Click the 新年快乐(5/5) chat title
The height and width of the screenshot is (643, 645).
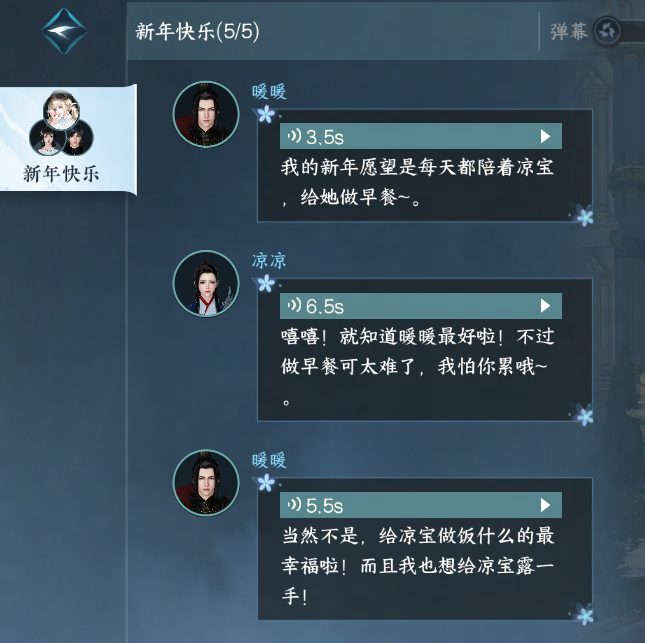(197, 31)
